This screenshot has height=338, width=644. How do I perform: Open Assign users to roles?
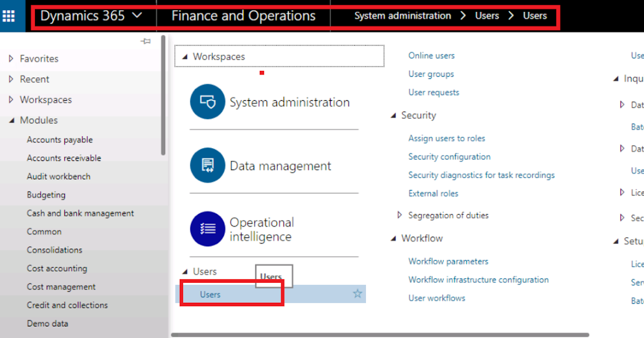[x=447, y=138]
